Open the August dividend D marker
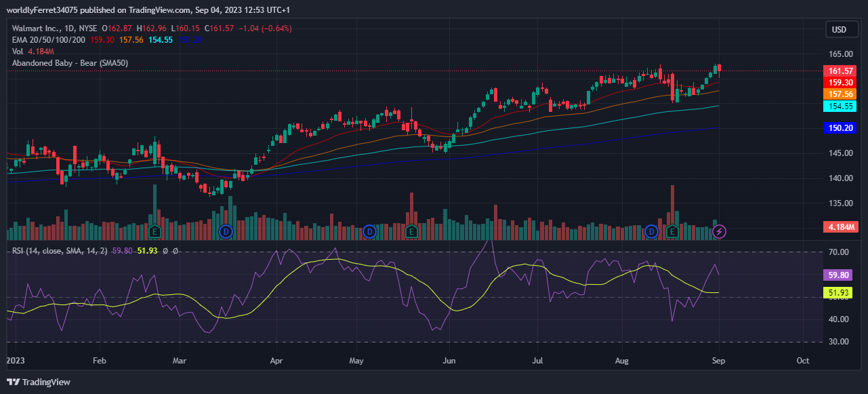Image resolution: width=868 pixels, height=394 pixels. (x=652, y=231)
